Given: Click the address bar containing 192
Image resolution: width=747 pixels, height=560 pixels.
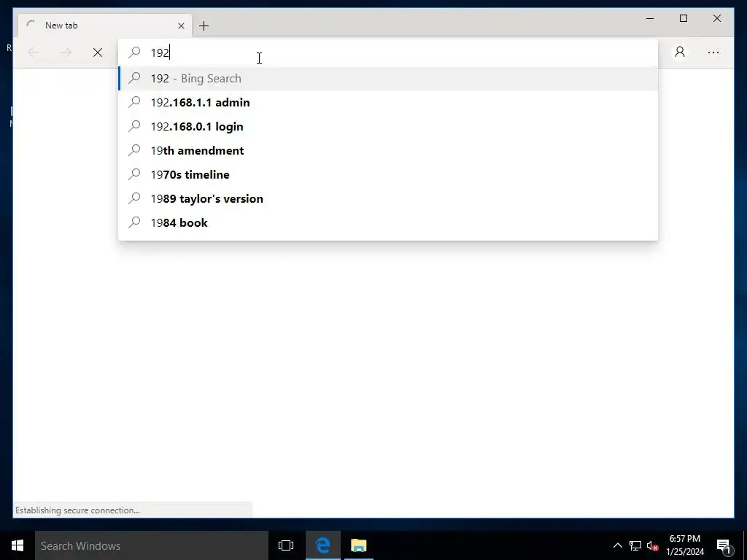Looking at the screenshot, I should tap(388, 52).
